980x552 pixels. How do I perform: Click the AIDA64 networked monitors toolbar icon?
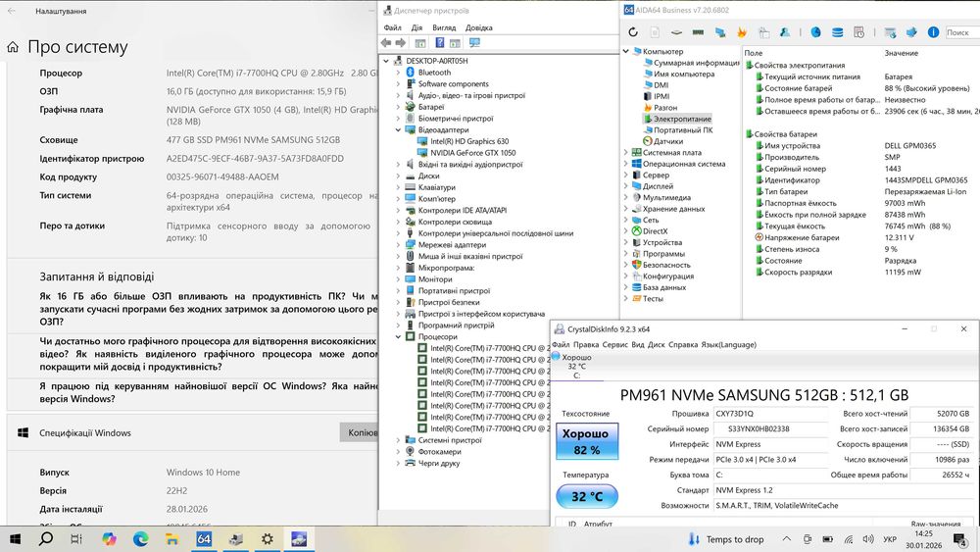[x=720, y=32]
